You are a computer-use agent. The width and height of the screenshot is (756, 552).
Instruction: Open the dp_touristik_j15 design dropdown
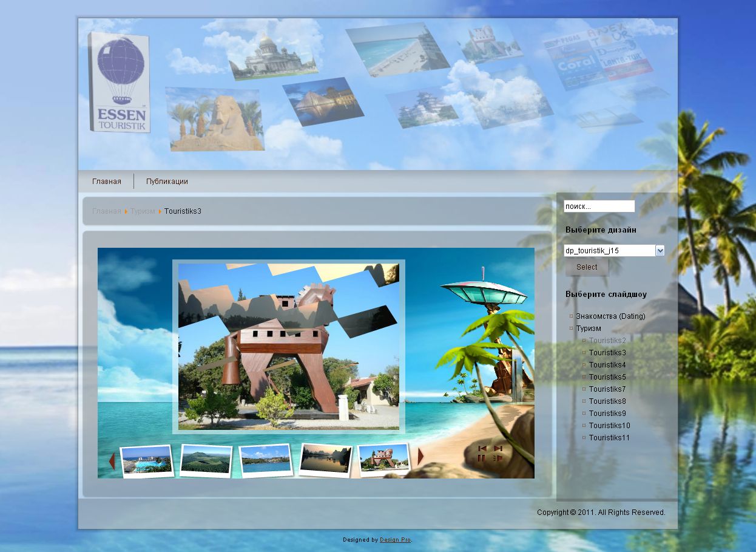(x=614, y=250)
